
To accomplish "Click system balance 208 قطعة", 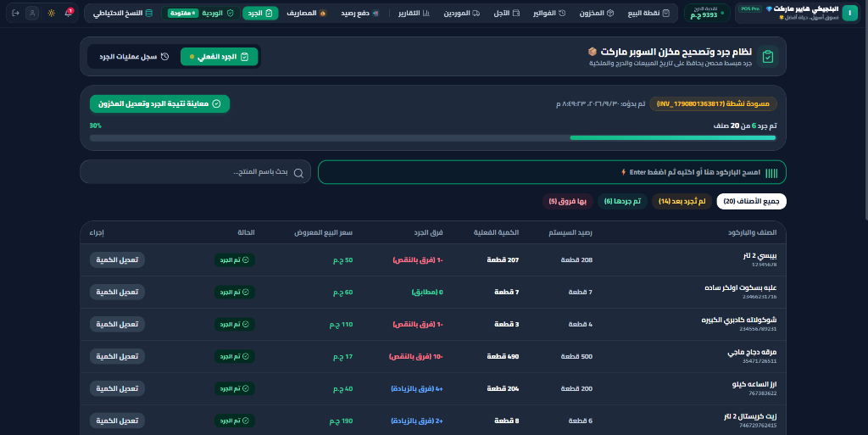I will pos(576,259).
